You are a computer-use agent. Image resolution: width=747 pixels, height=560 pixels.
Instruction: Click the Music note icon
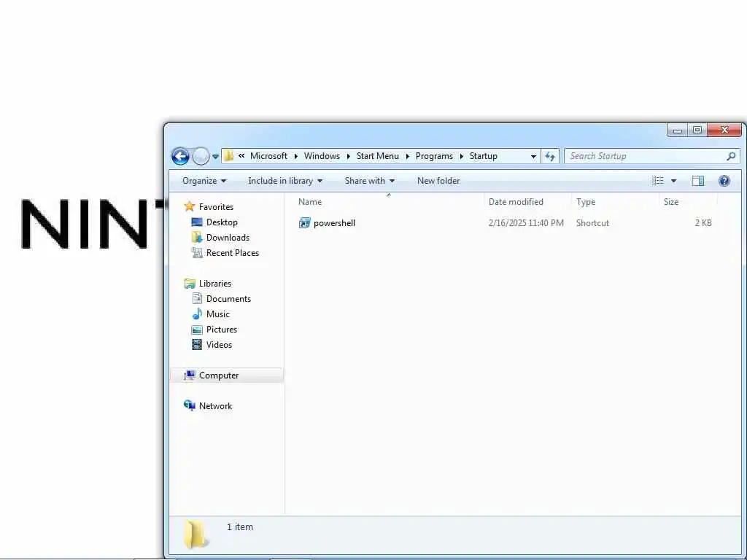[x=197, y=314]
